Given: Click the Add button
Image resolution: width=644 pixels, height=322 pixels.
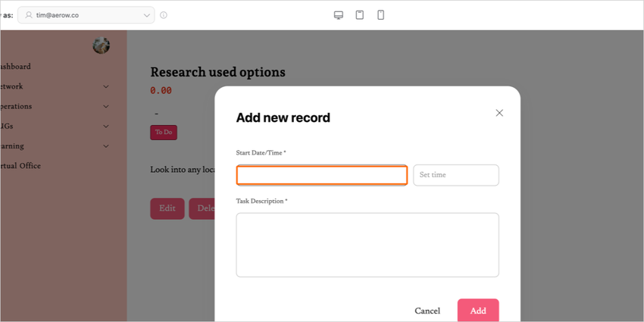Looking at the screenshot, I should pos(478,311).
